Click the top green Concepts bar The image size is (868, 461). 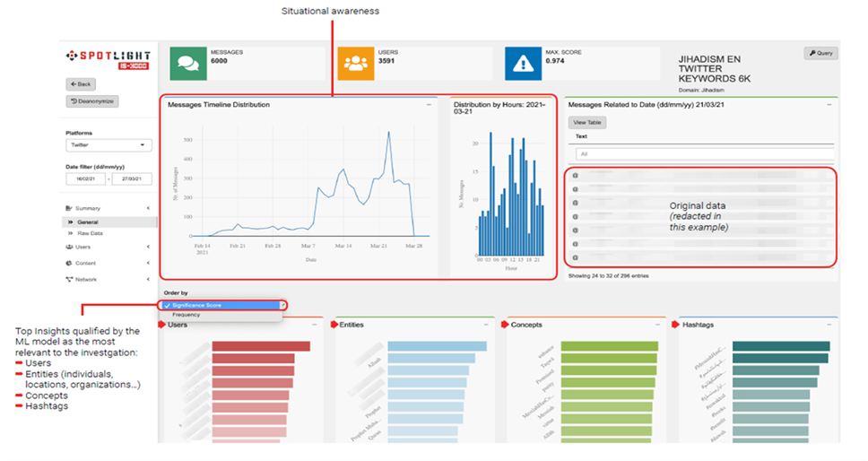(610, 346)
